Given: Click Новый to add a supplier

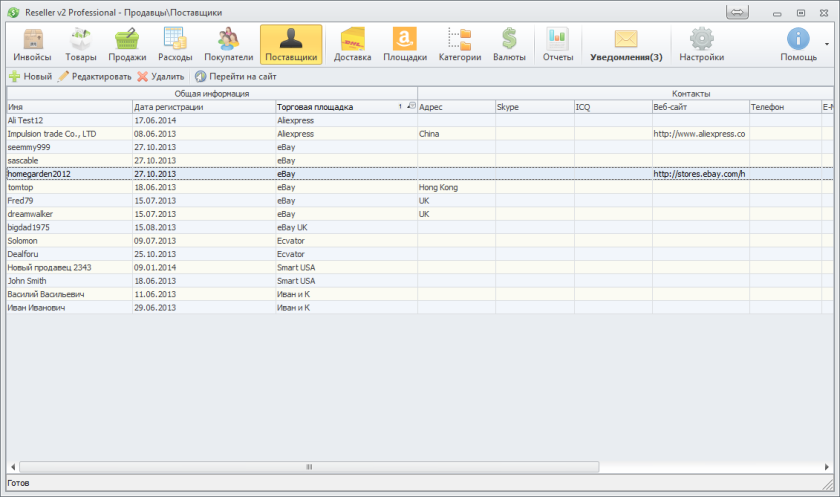Looking at the screenshot, I should click(30, 76).
